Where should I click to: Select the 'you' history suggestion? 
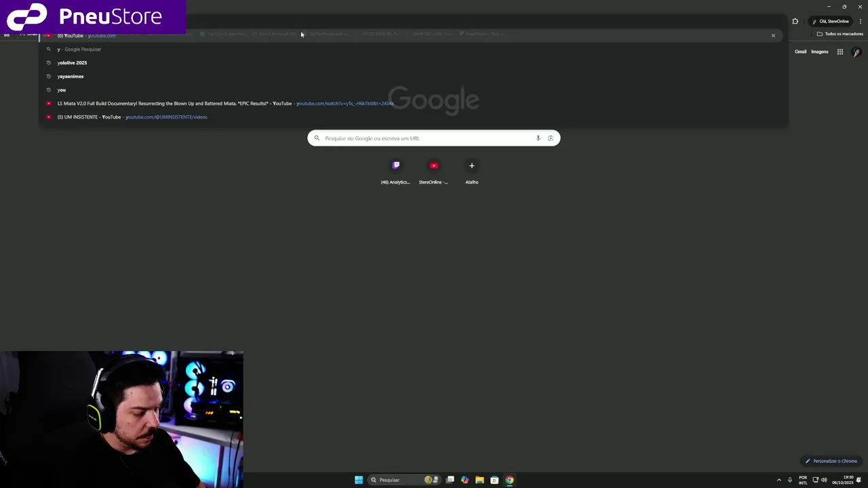[x=412, y=89]
